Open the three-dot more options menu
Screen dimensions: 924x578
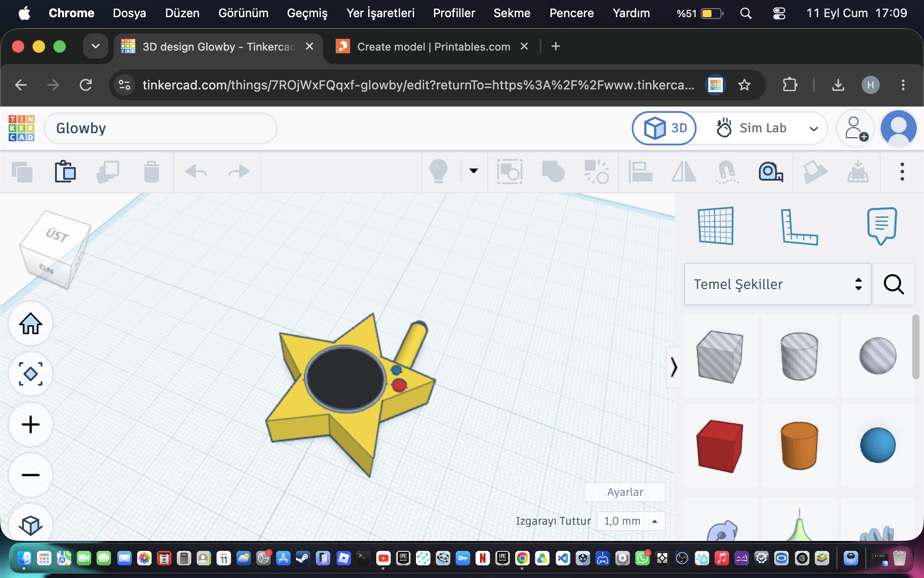[x=902, y=172]
